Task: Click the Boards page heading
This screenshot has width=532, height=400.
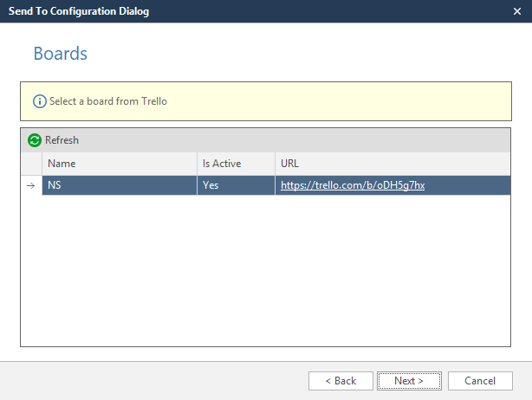Action: pyautogui.click(x=61, y=54)
